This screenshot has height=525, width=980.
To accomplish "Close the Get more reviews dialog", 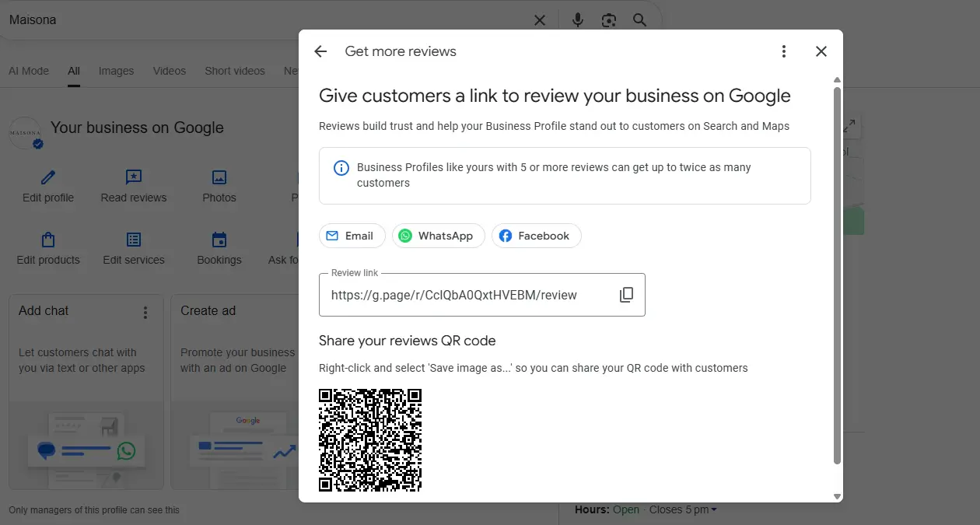I will tap(821, 51).
